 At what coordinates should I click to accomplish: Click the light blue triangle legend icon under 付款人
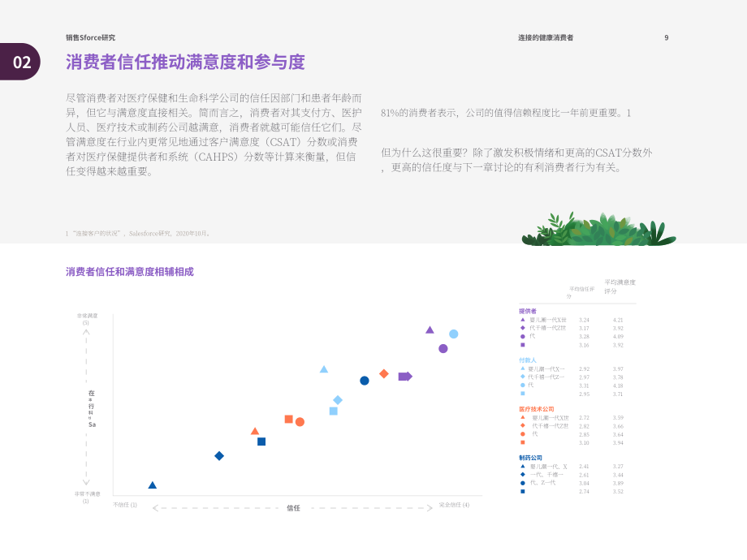523,368
